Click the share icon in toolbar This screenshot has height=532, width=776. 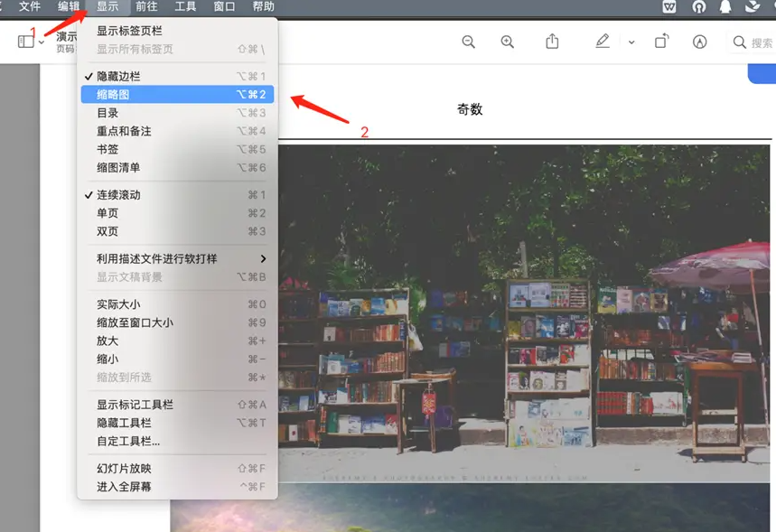(552, 41)
